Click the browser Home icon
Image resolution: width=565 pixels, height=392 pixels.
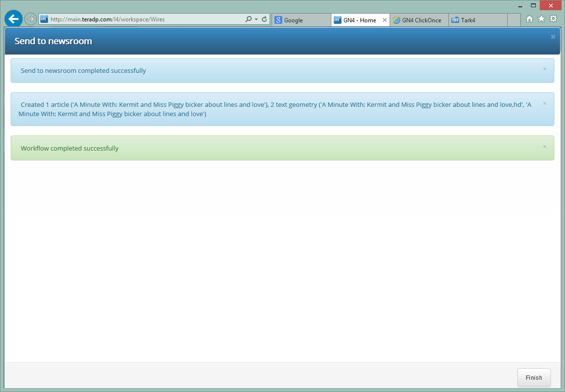pos(530,19)
